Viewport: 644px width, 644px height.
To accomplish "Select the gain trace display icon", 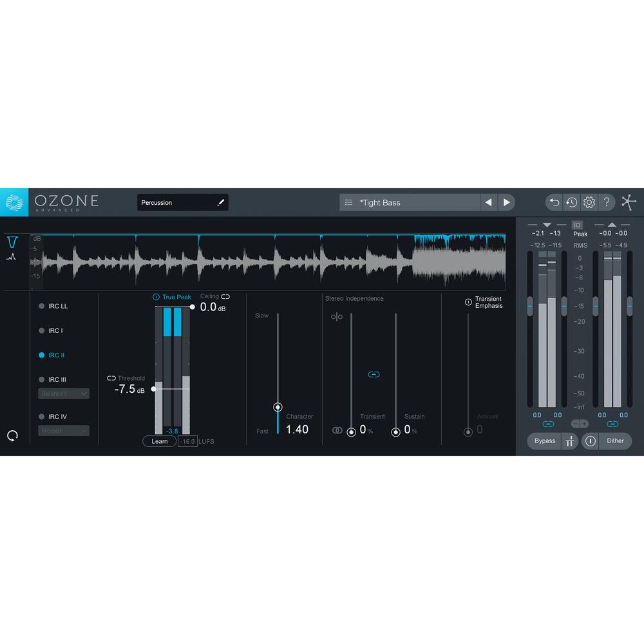I will [x=13, y=256].
